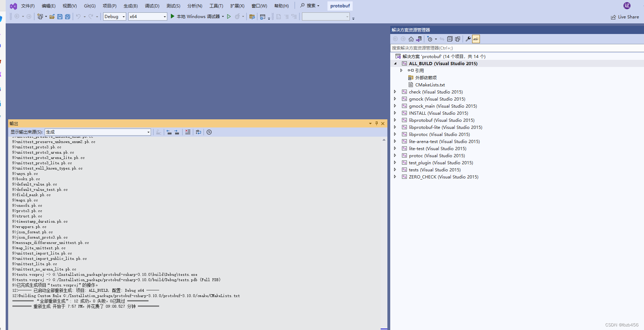Screen dimensions: 644x330
Task: Open the Debug configuration dropdown
Action: click(114, 16)
